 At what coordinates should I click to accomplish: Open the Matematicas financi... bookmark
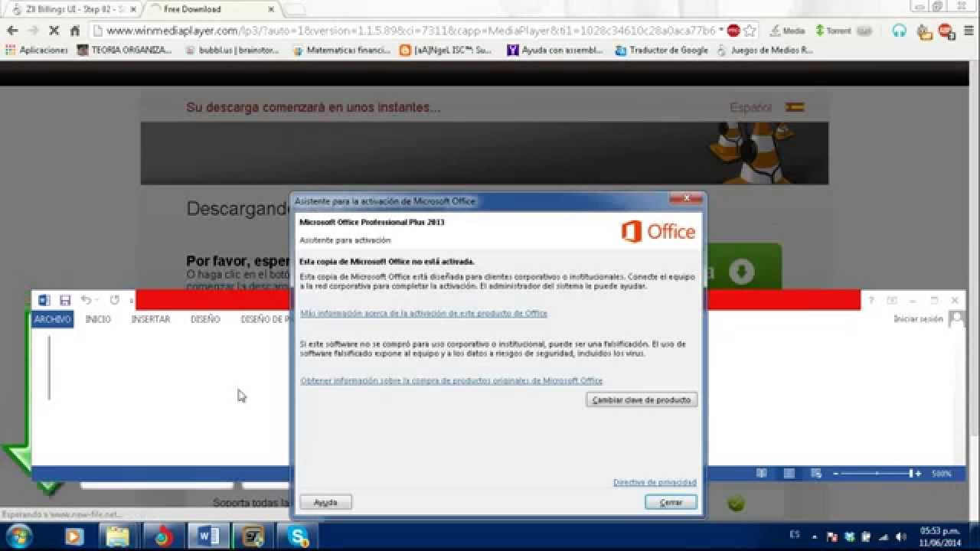tap(341, 51)
